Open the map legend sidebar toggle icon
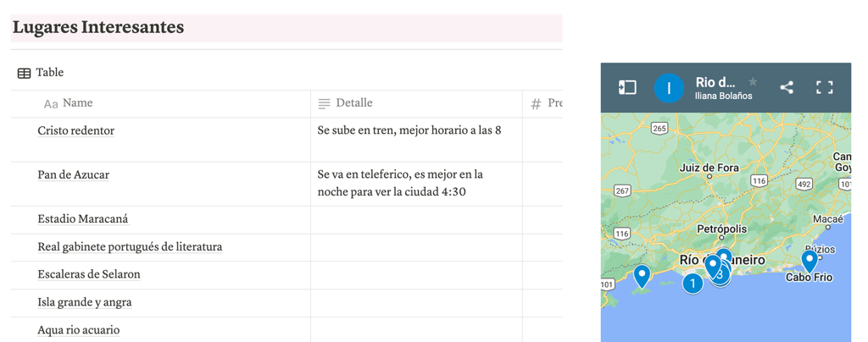 pyautogui.click(x=627, y=87)
